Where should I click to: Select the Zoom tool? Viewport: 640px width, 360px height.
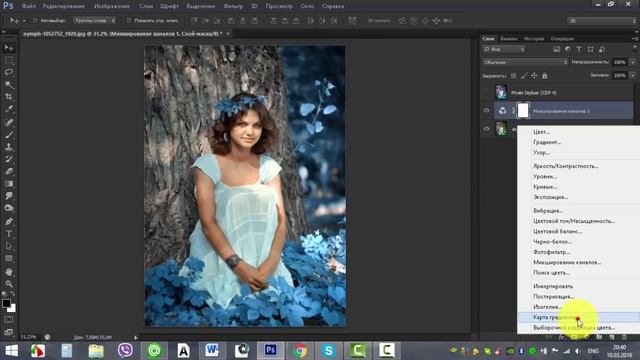pos(9,284)
